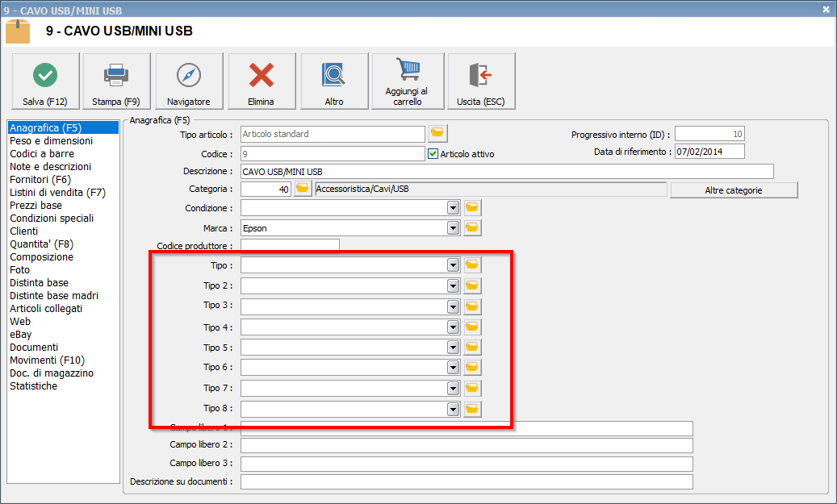Open folder icon beside Tipo 7 field
The width and height of the screenshot is (837, 504).
[472, 388]
